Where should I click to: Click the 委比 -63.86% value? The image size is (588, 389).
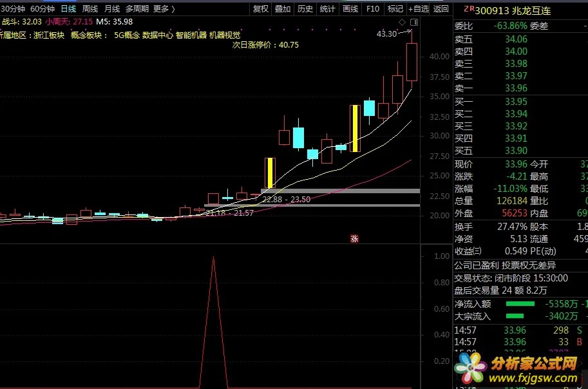point(510,26)
